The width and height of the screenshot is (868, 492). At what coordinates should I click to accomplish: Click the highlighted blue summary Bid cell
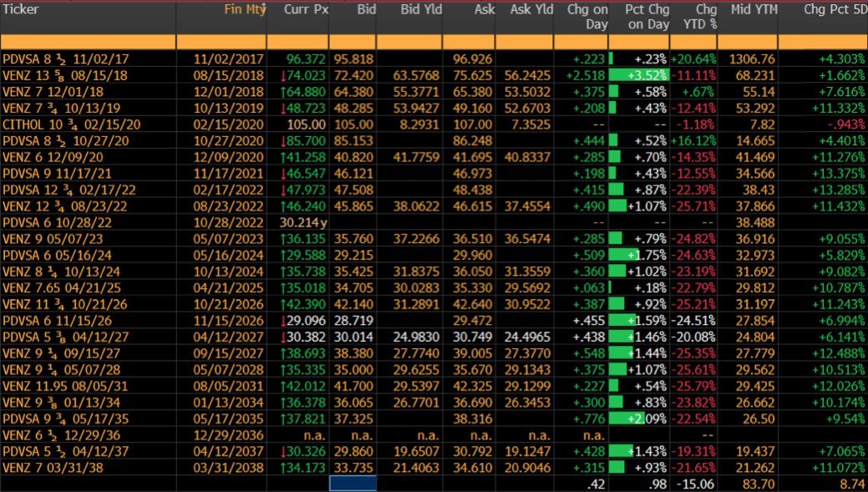pyautogui.click(x=353, y=484)
